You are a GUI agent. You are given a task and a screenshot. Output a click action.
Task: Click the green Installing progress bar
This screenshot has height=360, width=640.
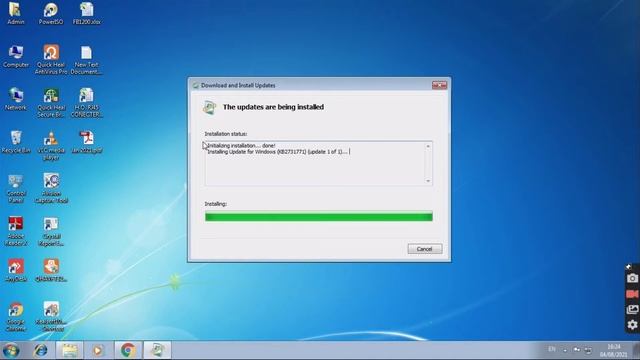pyautogui.click(x=319, y=217)
